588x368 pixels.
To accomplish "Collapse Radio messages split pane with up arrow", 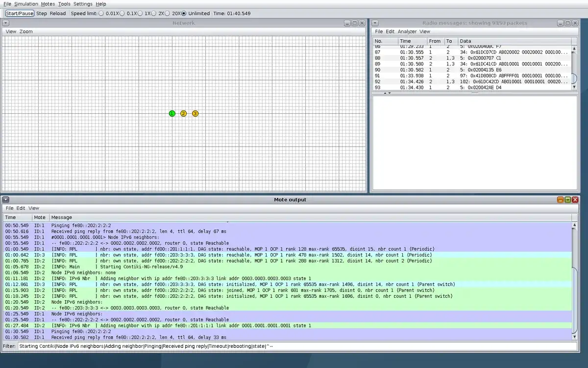I will pyautogui.click(x=385, y=93).
